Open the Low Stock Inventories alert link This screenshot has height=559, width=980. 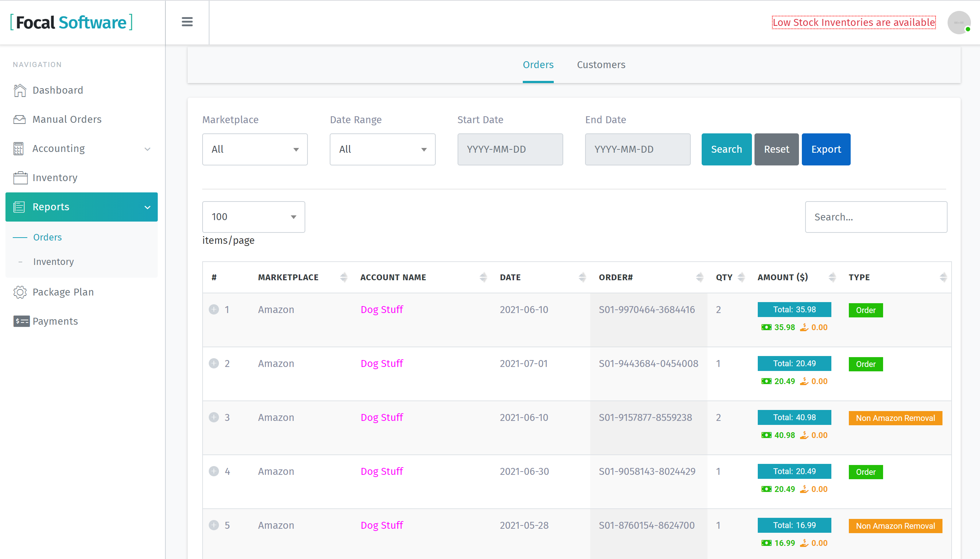tap(853, 23)
